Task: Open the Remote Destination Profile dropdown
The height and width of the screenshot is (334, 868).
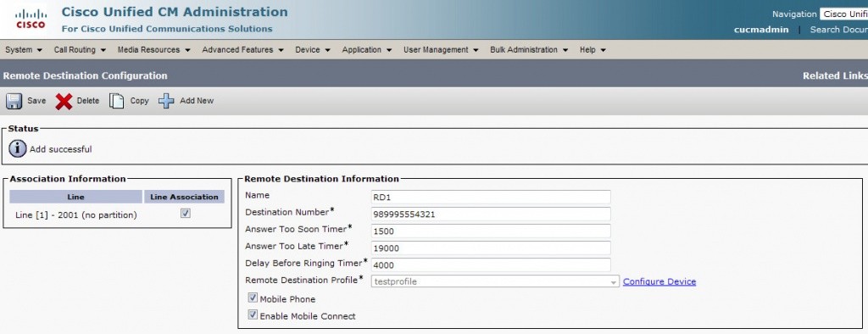Action: (x=495, y=281)
